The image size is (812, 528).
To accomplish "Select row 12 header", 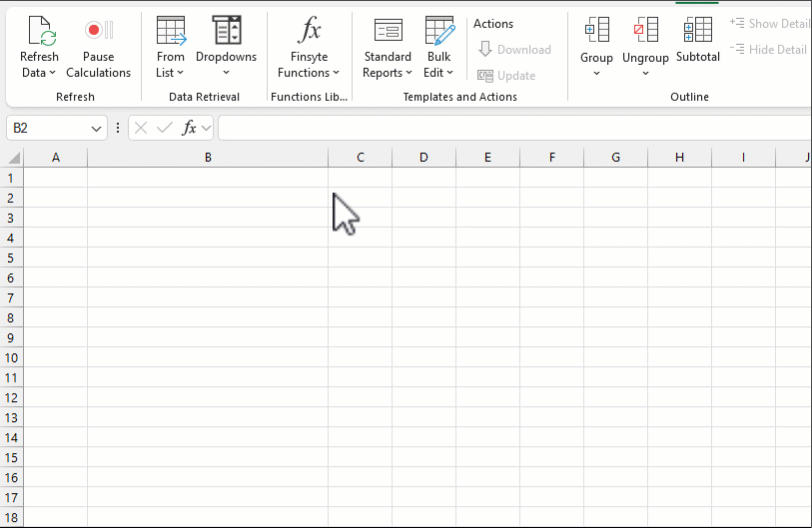I will coord(11,398).
